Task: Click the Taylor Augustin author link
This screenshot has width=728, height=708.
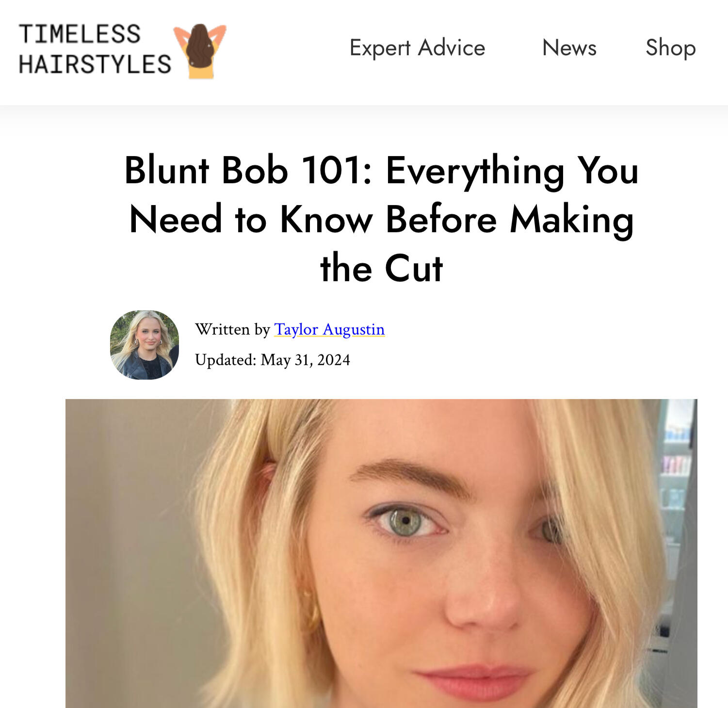Action: [329, 329]
